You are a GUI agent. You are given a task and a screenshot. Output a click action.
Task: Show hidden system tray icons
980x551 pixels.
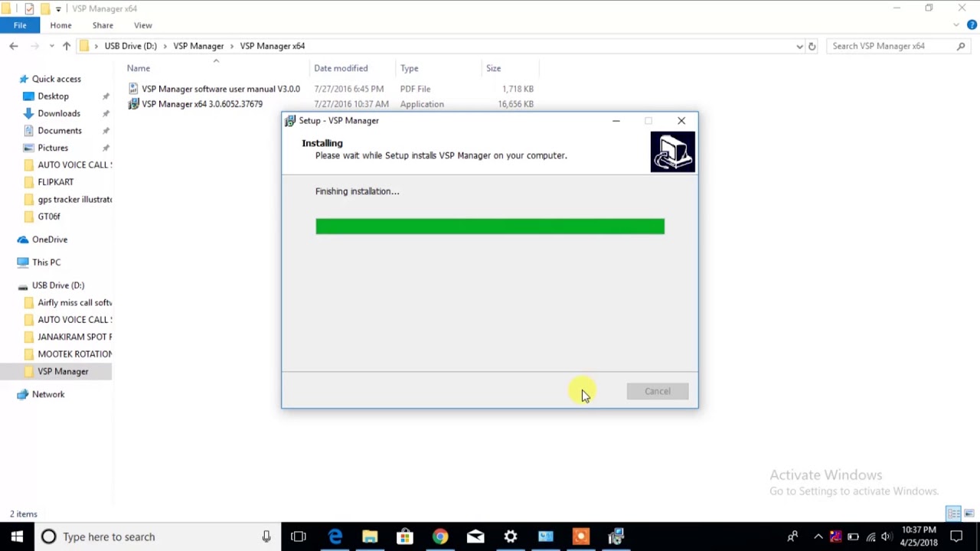818,536
